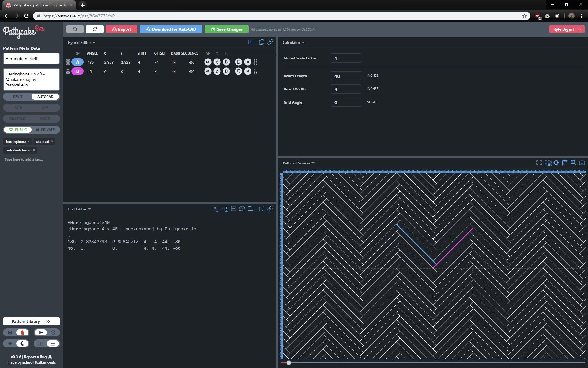Switch to the REVIT tab

pos(17,96)
